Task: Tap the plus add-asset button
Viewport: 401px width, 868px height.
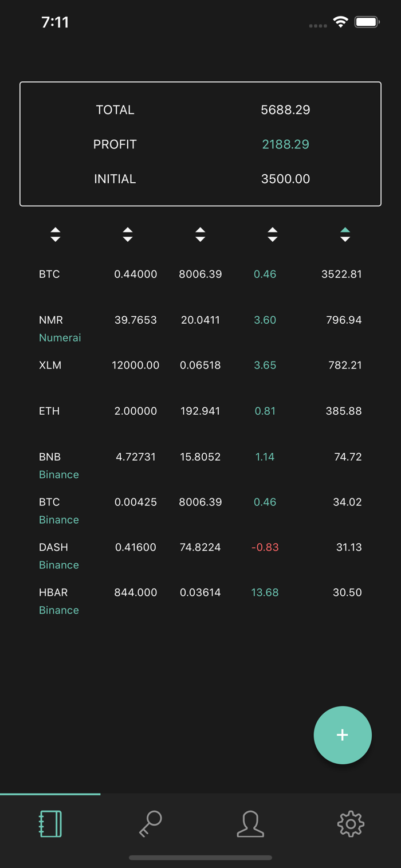Action: [x=343, y=735]
